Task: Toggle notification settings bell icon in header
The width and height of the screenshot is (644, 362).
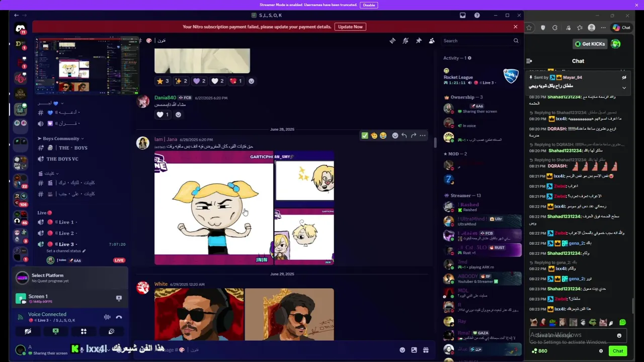Action: click(x=406, y=41)
